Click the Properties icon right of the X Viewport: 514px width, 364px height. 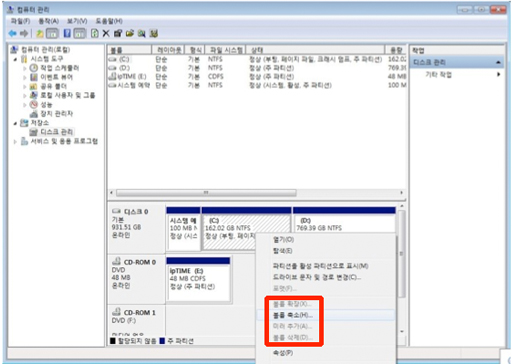[118, 33]
